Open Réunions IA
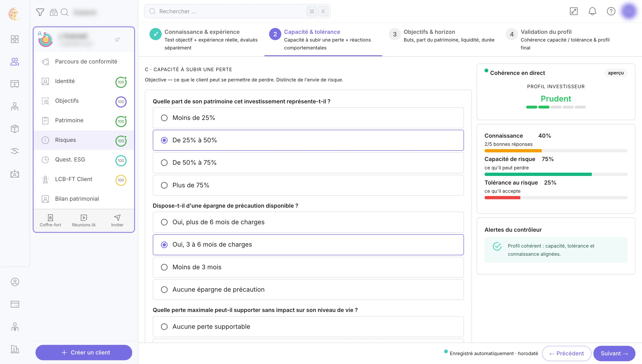The image size is (642, 364). coord(84,220)
